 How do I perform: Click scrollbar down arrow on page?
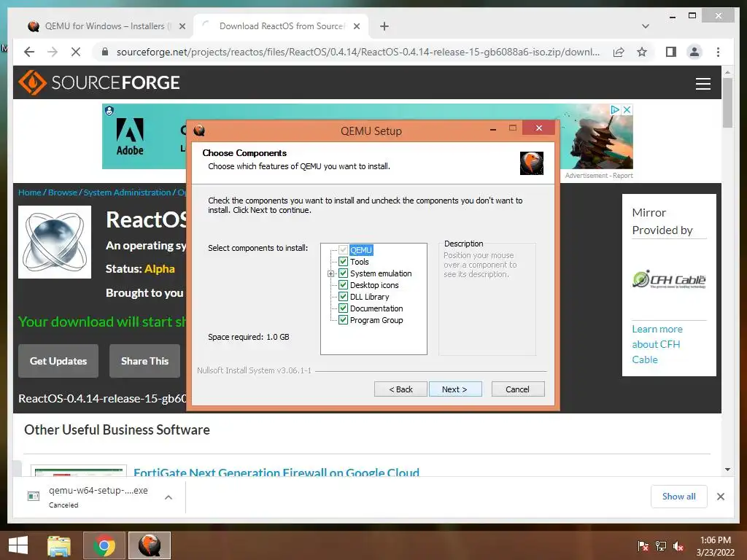(727, 470)
